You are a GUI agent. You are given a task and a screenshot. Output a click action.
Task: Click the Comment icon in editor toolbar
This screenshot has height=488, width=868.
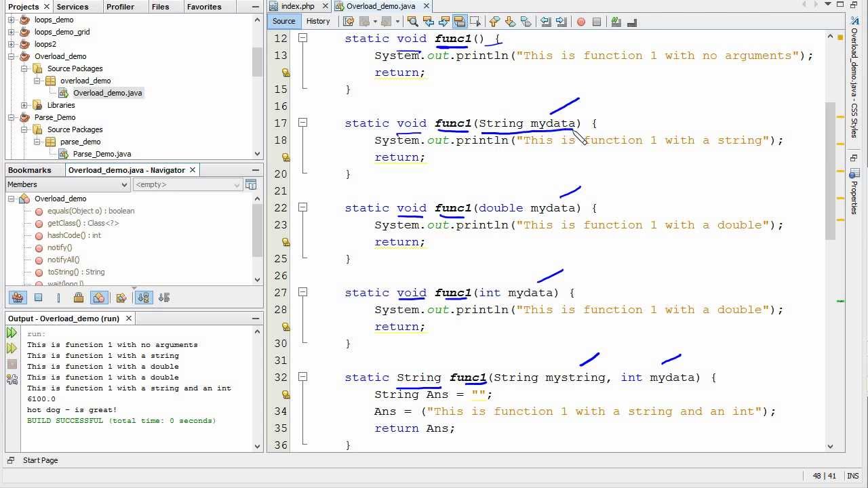coord(616,22)
